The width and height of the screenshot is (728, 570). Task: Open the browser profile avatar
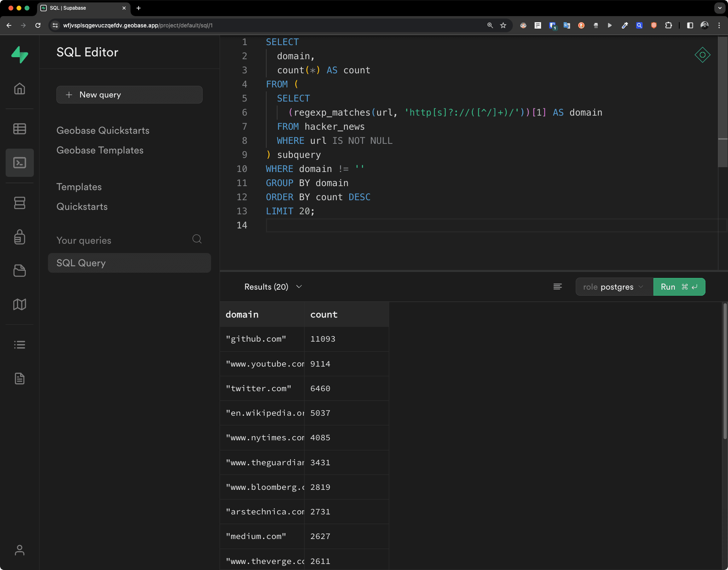point(705,25)
